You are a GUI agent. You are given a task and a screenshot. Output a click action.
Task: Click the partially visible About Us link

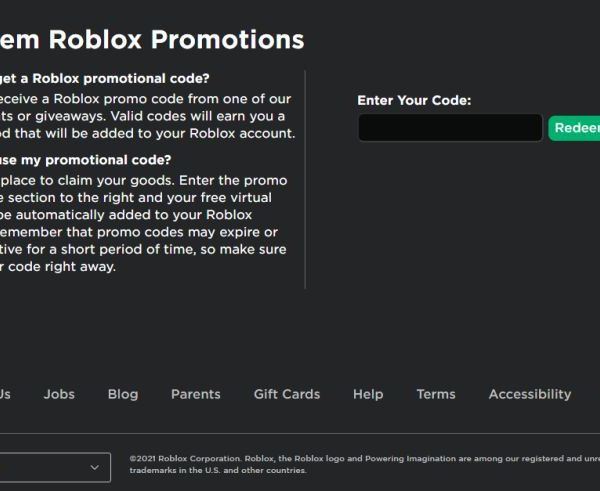tap(5, 394)
